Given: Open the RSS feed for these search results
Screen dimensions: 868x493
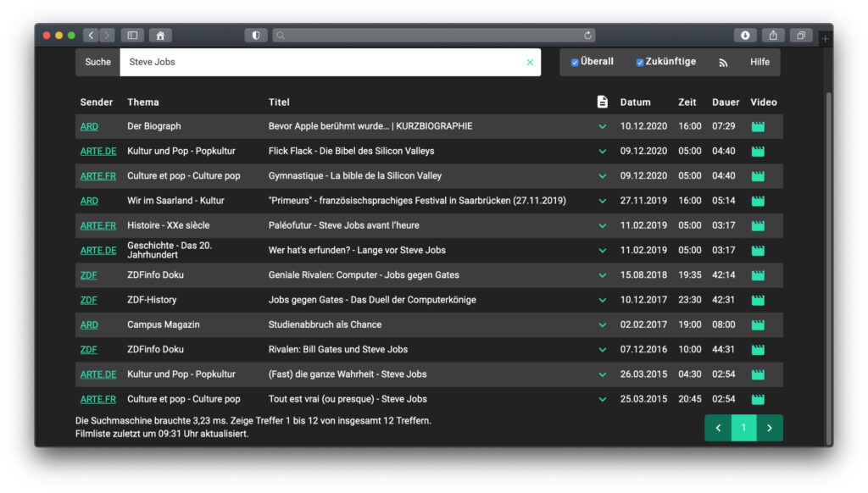Looking at the screenshot, I should pyautogui.click(x=722, y=61).
